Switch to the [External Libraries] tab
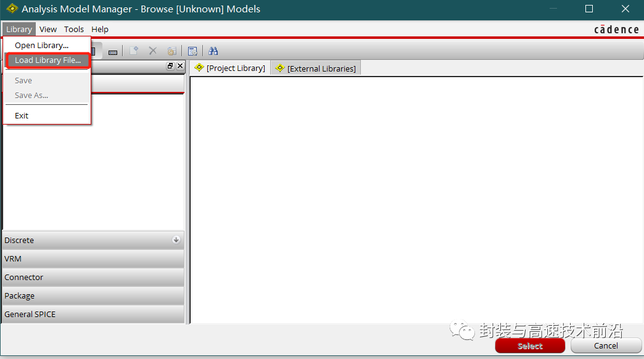This screenshot has height=359, width=644. tap(316, 68)
